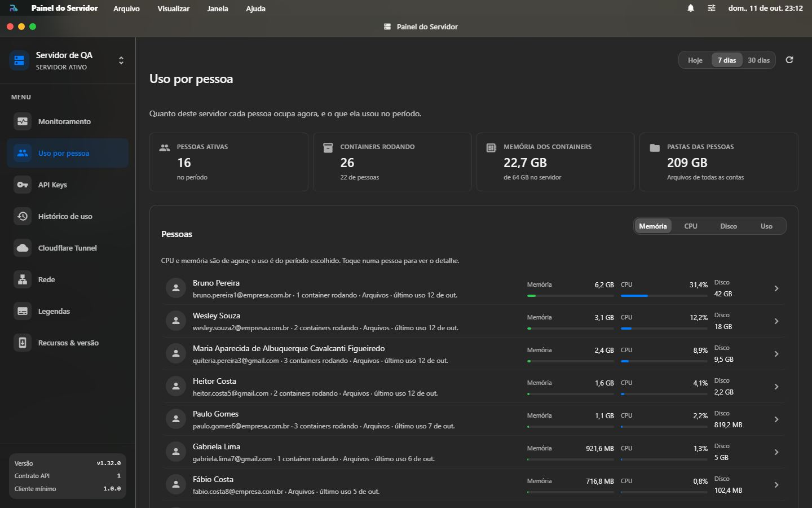Click Heitor Costa's avatar icon
This screenshot has width=812, height=508.
(176, 386)
